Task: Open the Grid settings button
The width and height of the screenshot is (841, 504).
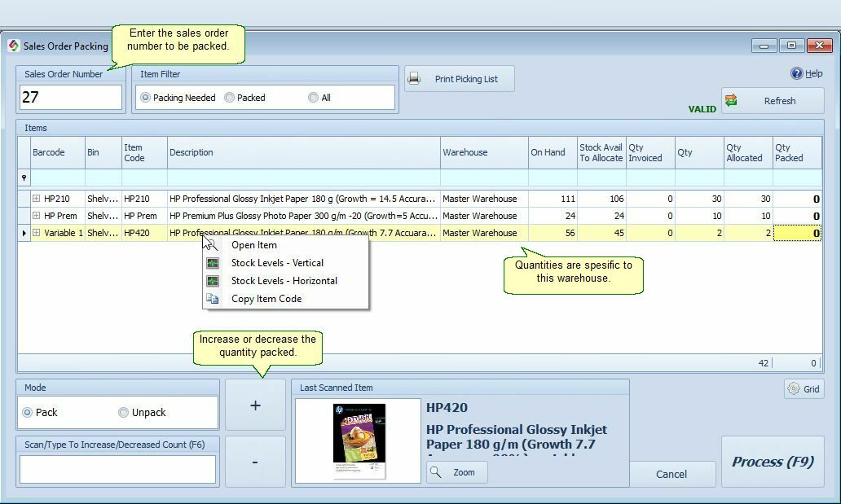Action: (x=803, y=388)
